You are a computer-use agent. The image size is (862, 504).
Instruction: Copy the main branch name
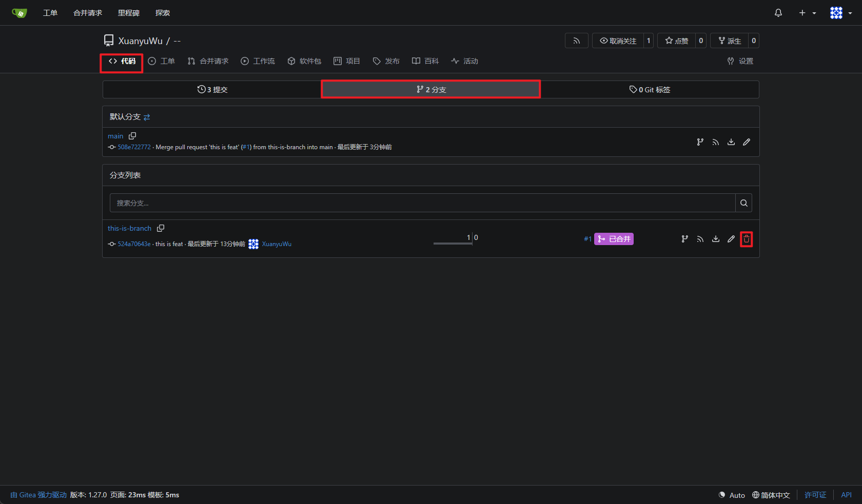(132, 136)
